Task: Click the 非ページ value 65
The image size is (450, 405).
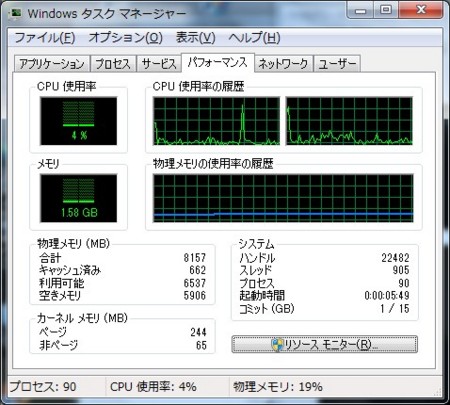Action: (201, 345)
